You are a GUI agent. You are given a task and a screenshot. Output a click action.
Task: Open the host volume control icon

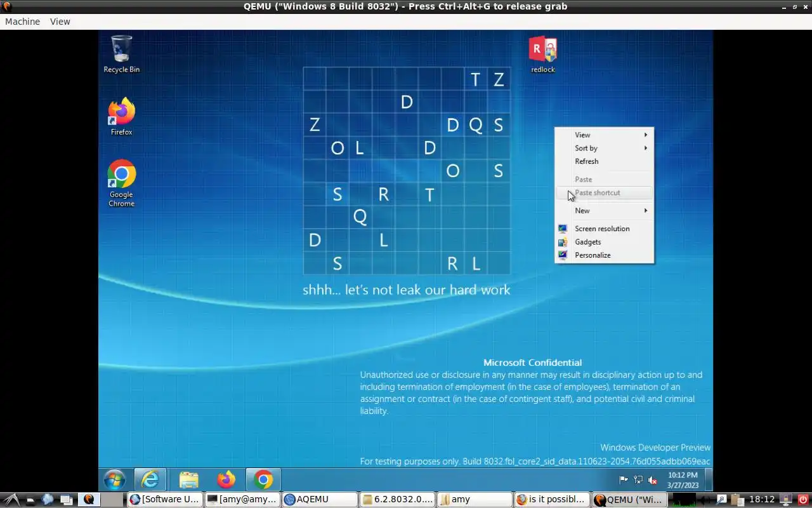click(705, 500)
